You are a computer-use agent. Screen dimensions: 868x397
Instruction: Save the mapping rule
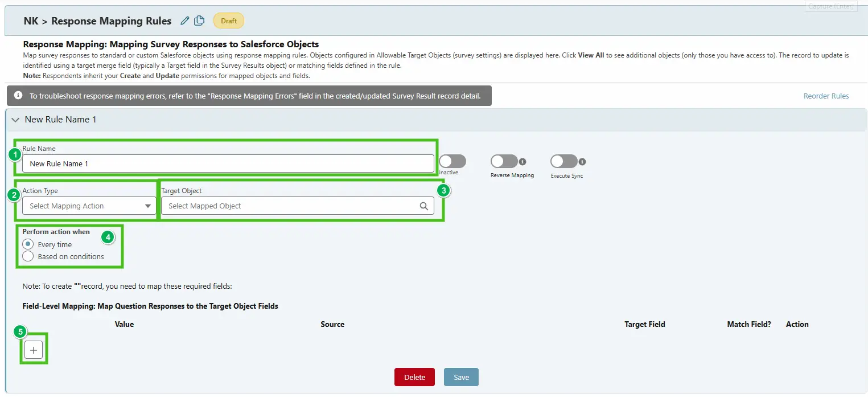(x=461, y=376)
